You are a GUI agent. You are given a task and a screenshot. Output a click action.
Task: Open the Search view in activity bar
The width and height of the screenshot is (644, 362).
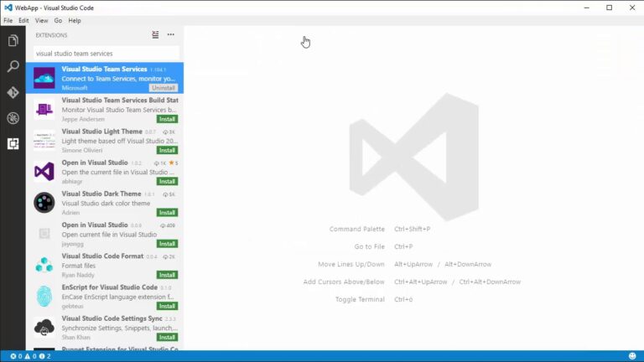click(x=13, y=66)
